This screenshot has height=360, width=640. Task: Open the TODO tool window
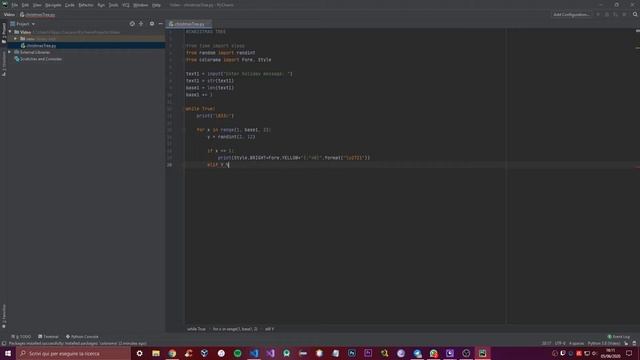click(x=21, y=337)
